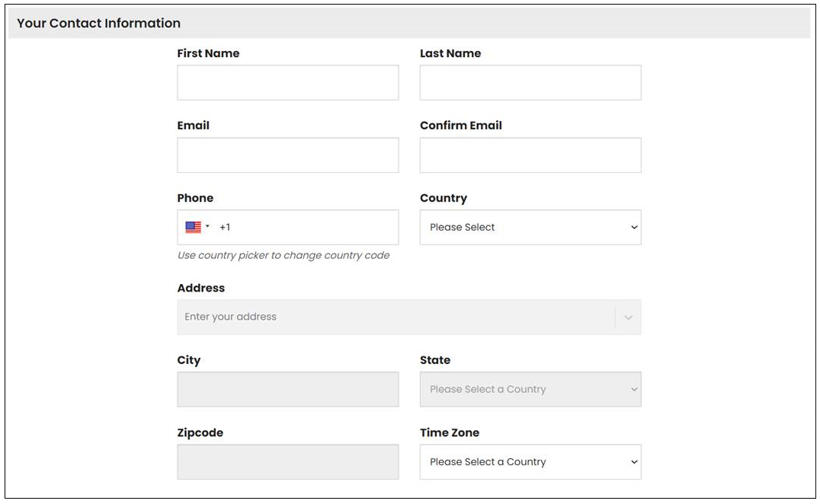Click the 'City' label
Screen dimensions: 820x504
(189, 360)
